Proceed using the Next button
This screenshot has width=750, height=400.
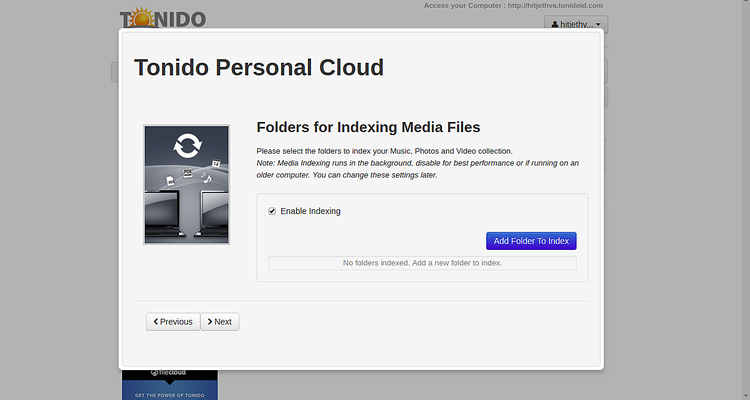pos(220,321)
